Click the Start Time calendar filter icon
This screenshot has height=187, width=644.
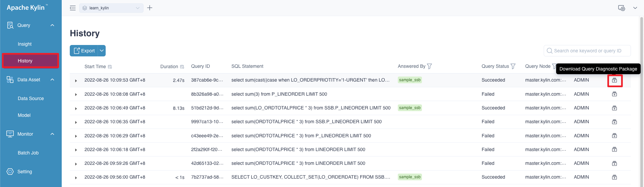(110, 67)
